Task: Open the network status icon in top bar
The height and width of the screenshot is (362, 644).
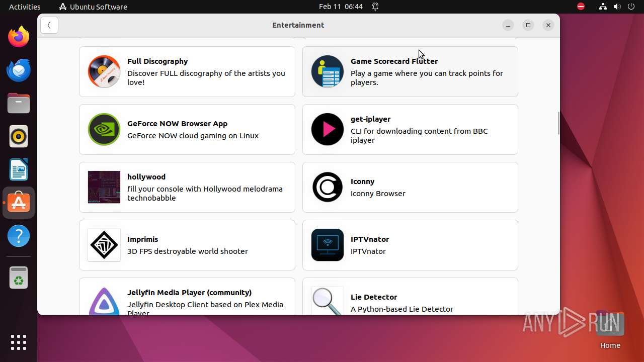Action: click(x=603, y=7)
